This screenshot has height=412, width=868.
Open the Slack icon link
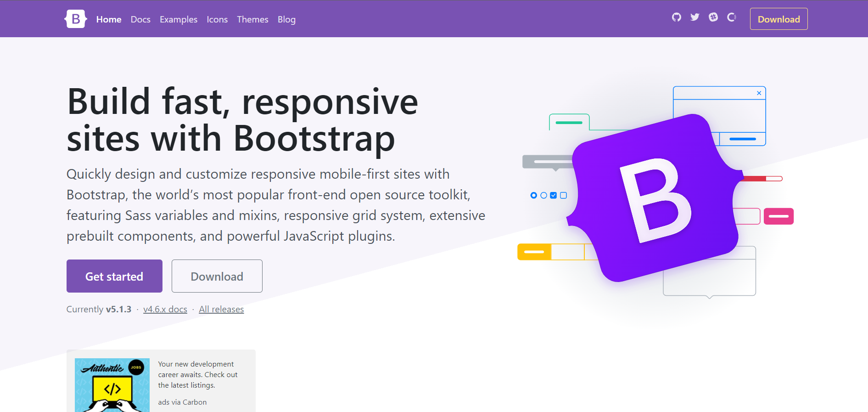(713, 17)
